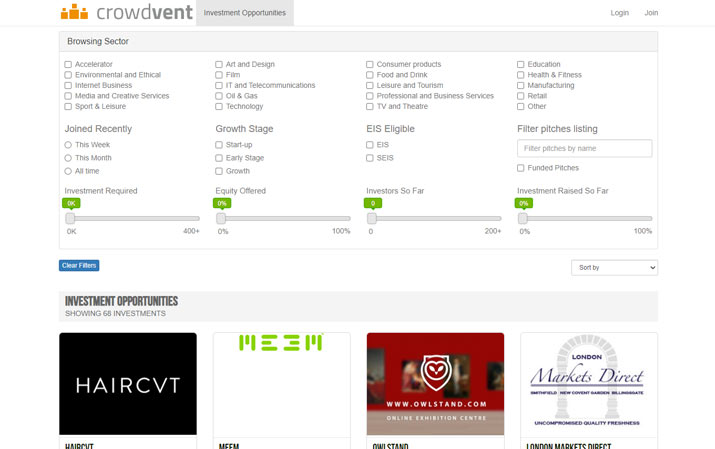Tick the Environmental and Ethical checkbox
The width and height of the screenshot is (715, 449).
click(68, 75)
